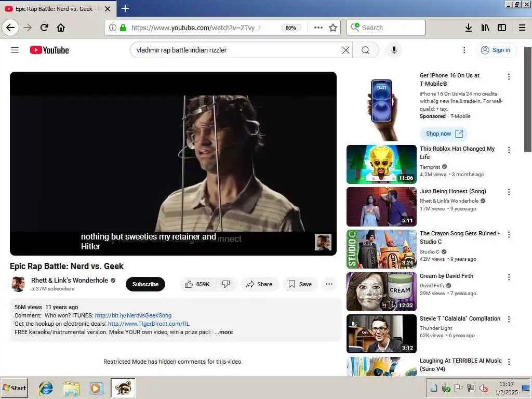Viewport: 532px width, 399px height.
Task: Launch Windows Media Player from taskbar
Action: point(96,388)
